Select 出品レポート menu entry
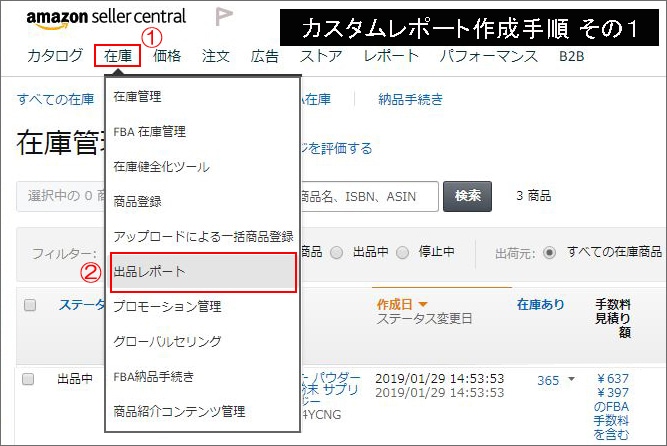Screen dimensions: 667x446 (x=203, y=272)
